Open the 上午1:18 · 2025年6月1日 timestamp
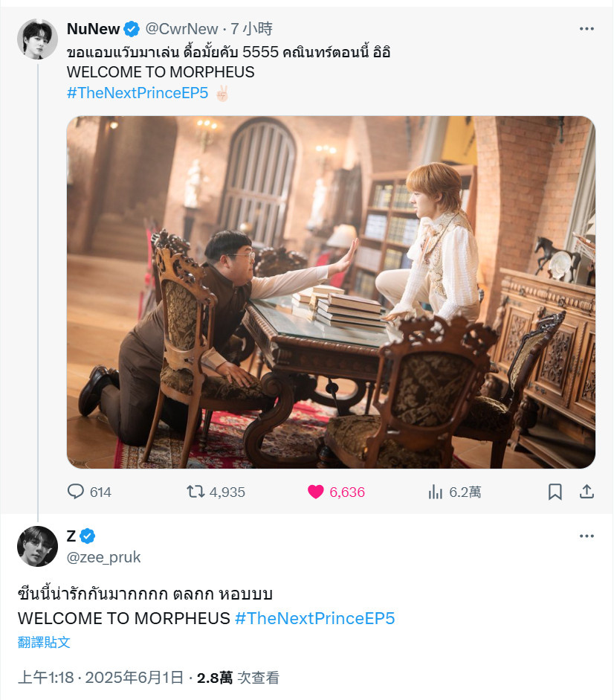Screen dimensions: 614x700 [100, 678]
